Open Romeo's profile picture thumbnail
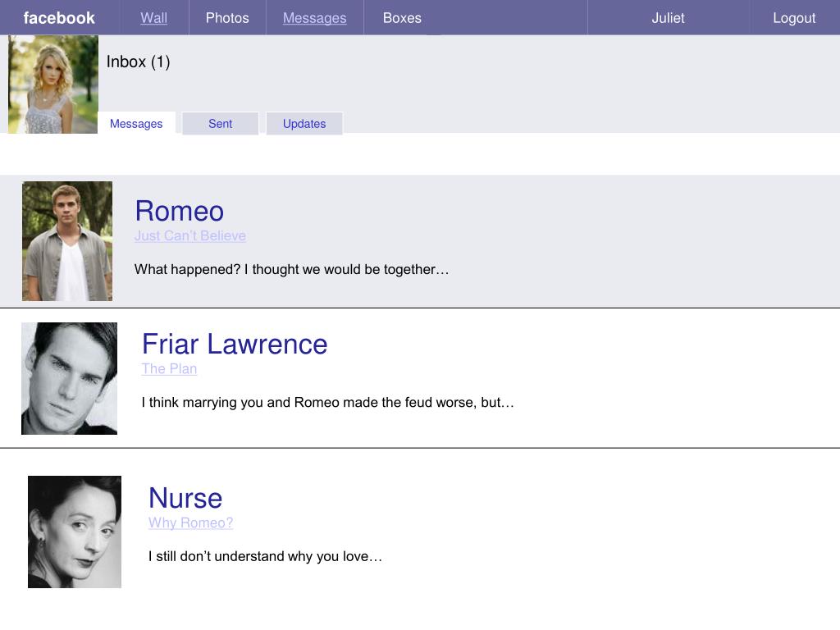 pos(67,241)
